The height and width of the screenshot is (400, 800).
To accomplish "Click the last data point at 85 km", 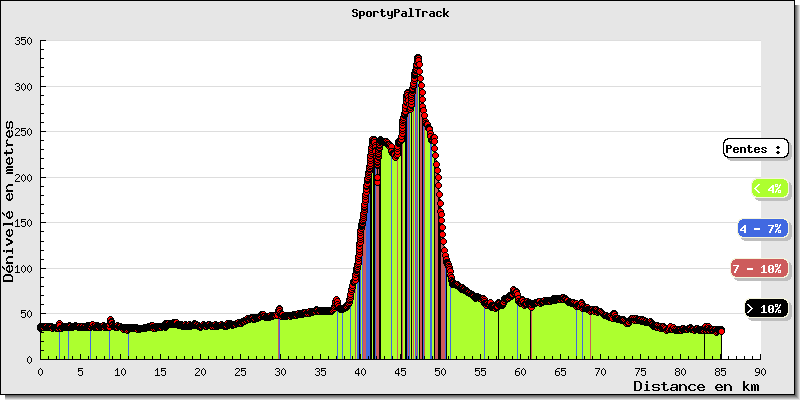I will pos(721,331).
